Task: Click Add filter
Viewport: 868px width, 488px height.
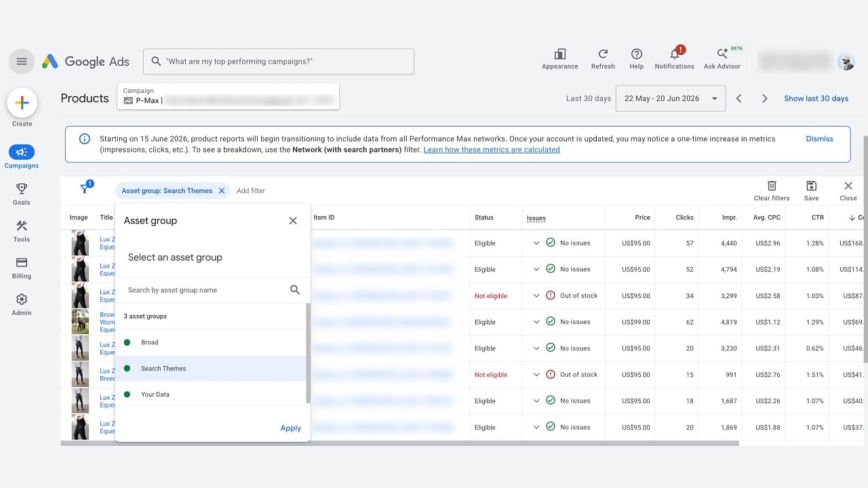Action: [251, 191]
